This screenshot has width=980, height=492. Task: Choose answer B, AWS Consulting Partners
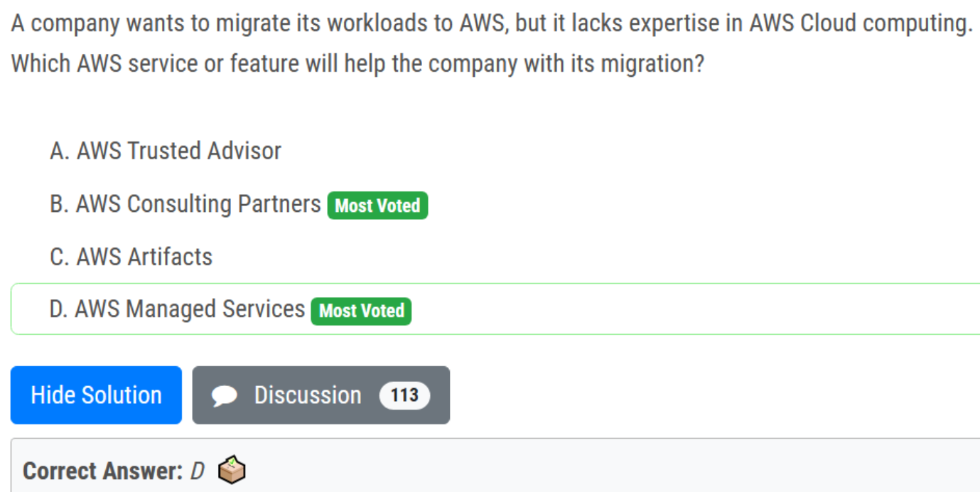tap(198, 204)
